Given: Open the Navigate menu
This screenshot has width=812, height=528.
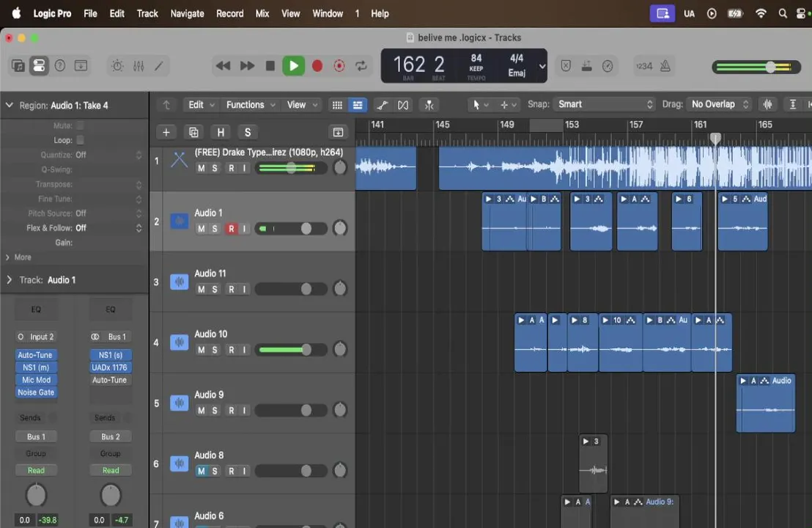Looking at the screenshot, I should click(187, 13).
